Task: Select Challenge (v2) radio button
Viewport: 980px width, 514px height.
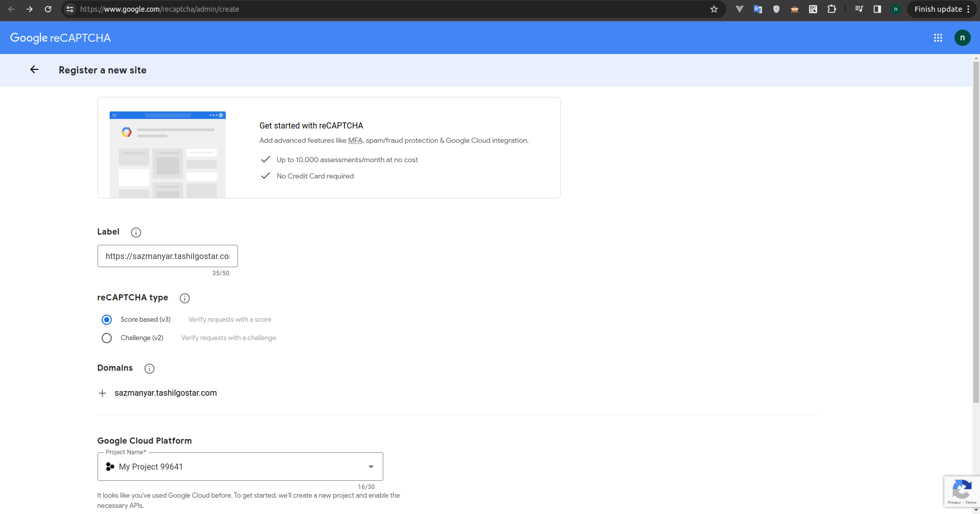Action: [107, 338]
